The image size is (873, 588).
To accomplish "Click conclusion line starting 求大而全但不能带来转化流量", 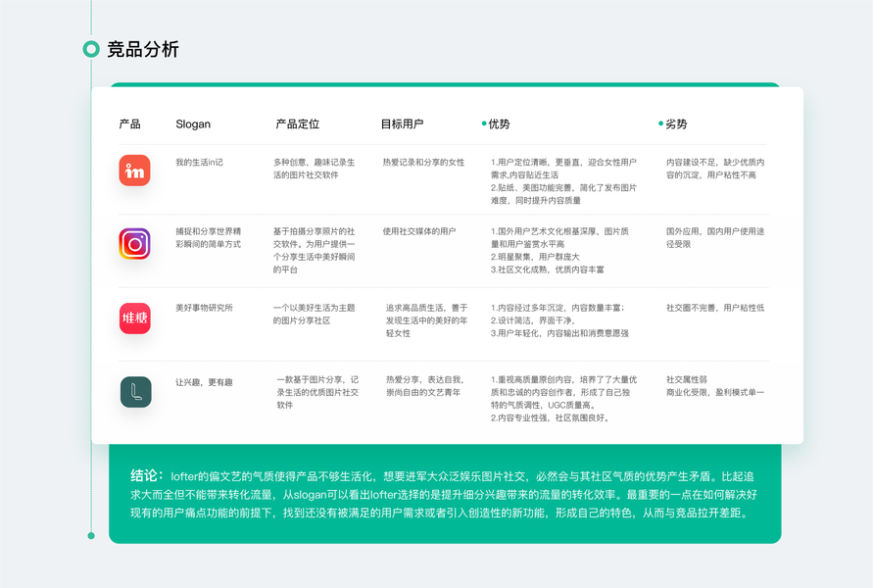I will point(444,495).
